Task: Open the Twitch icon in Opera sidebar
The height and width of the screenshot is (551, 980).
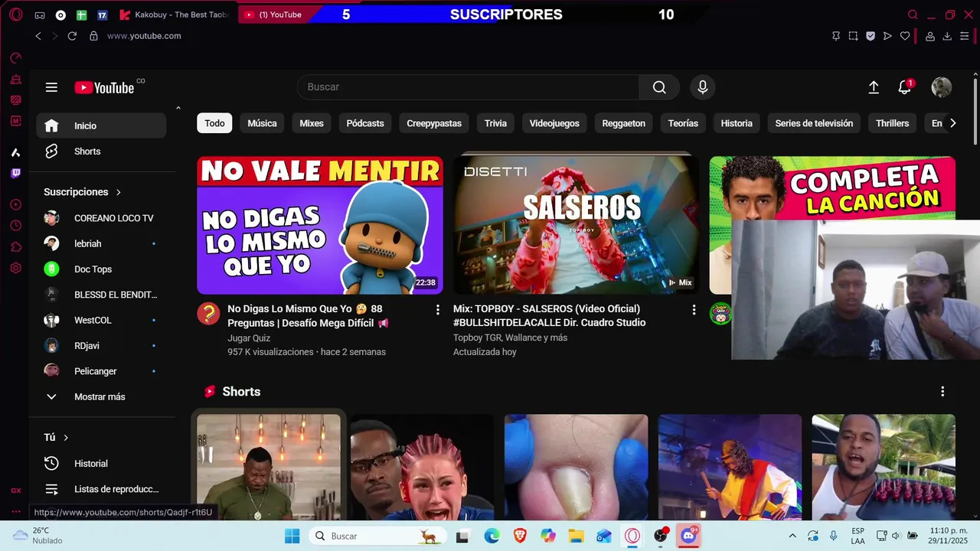Action: click(x=15, y=174)
